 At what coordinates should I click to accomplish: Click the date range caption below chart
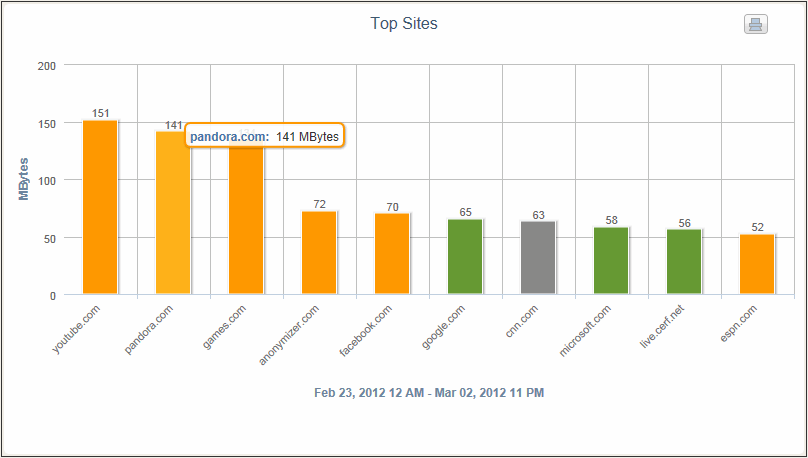pos(429,393)
